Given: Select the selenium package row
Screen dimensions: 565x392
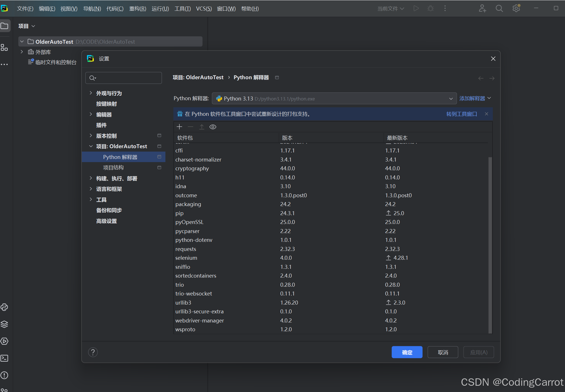Looking at the screenshot, I should [x=331, y=258].
